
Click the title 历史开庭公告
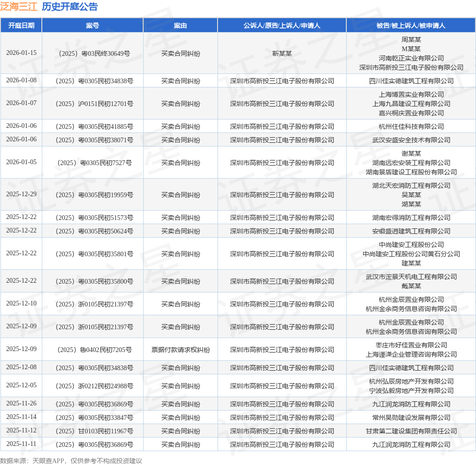(70, 7)
